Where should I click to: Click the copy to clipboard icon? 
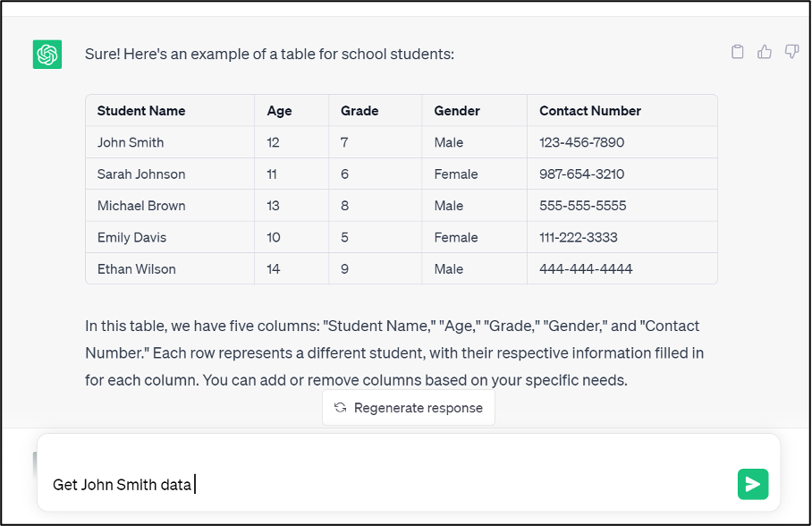pyautogui.click(x=738, y=52)
